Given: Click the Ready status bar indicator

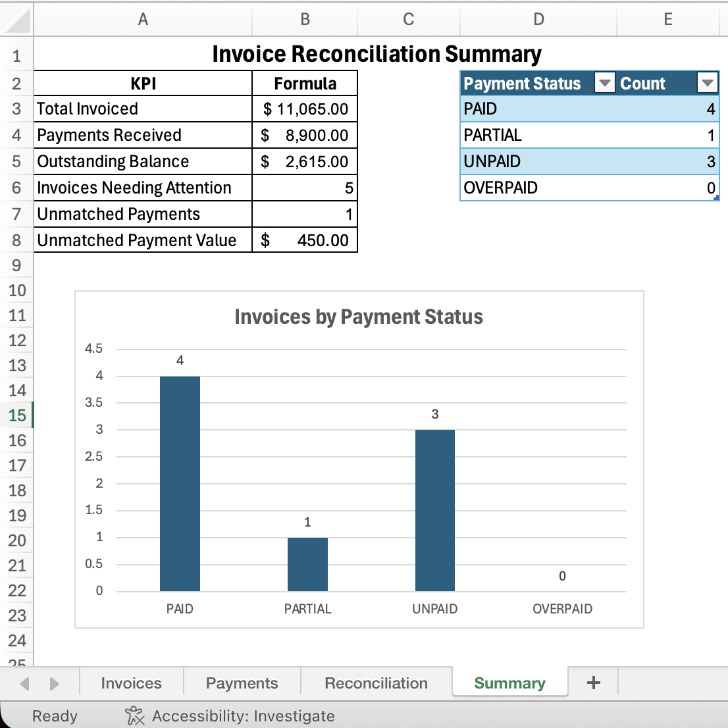Looking at the screenshot, I should tap(55, 716).
